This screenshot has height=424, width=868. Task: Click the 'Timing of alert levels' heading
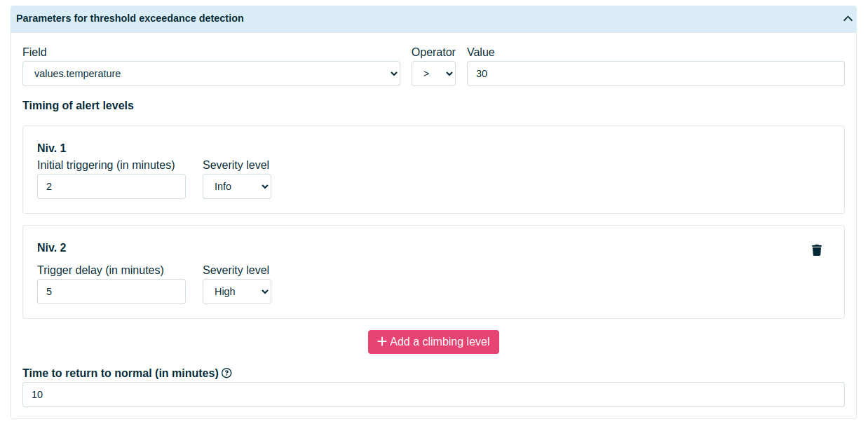point(78,105)
